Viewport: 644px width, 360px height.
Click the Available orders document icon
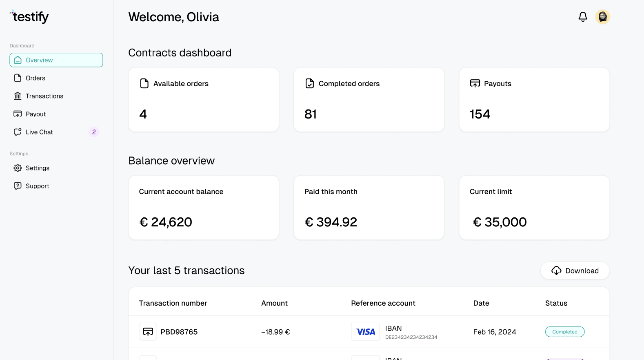144,83
